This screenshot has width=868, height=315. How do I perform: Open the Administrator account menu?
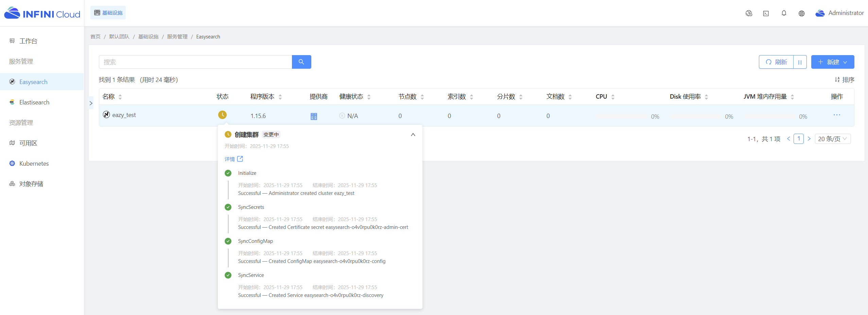(839, 13)
